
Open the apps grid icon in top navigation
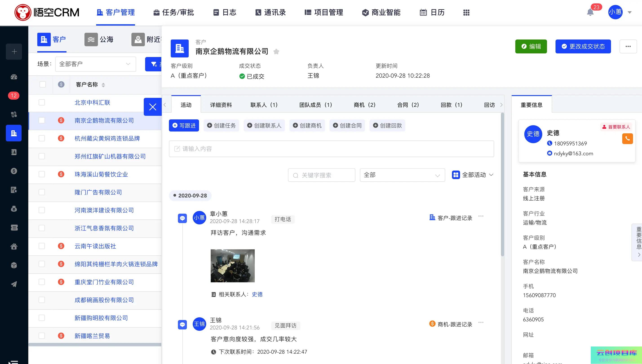pyautogui.click(x=466, y=13)
